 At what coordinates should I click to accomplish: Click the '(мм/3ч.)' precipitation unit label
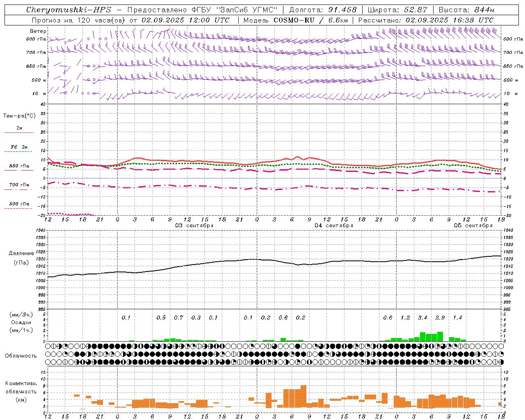point(21,315)
